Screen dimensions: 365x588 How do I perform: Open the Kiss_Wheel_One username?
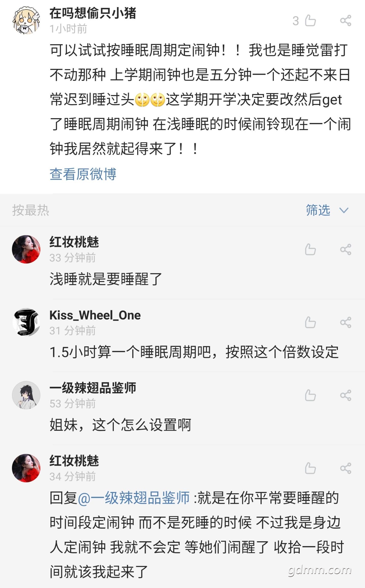95,315
